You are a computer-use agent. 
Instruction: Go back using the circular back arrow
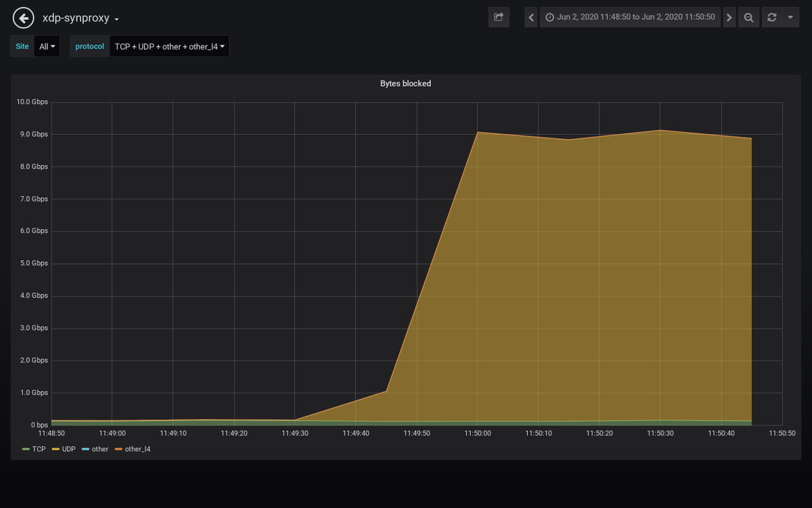pos(23,18)
